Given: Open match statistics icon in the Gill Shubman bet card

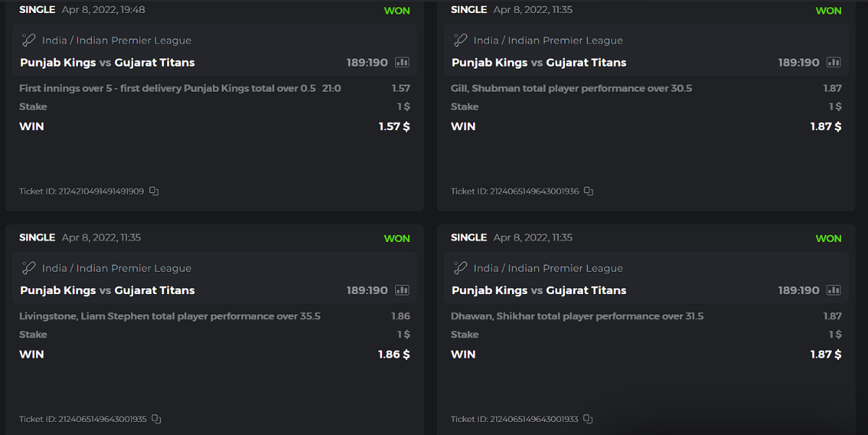Looking at the screenshot, I should tap(834, 63).
